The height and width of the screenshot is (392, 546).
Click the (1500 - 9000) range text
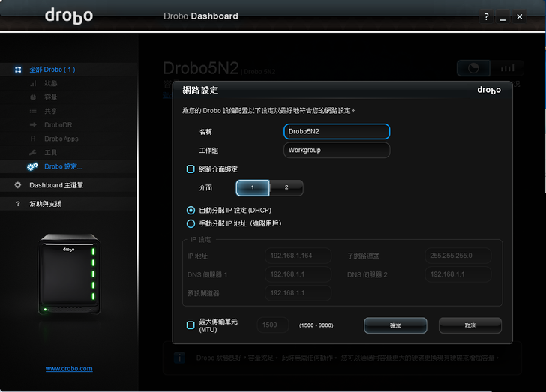point(316,325)
